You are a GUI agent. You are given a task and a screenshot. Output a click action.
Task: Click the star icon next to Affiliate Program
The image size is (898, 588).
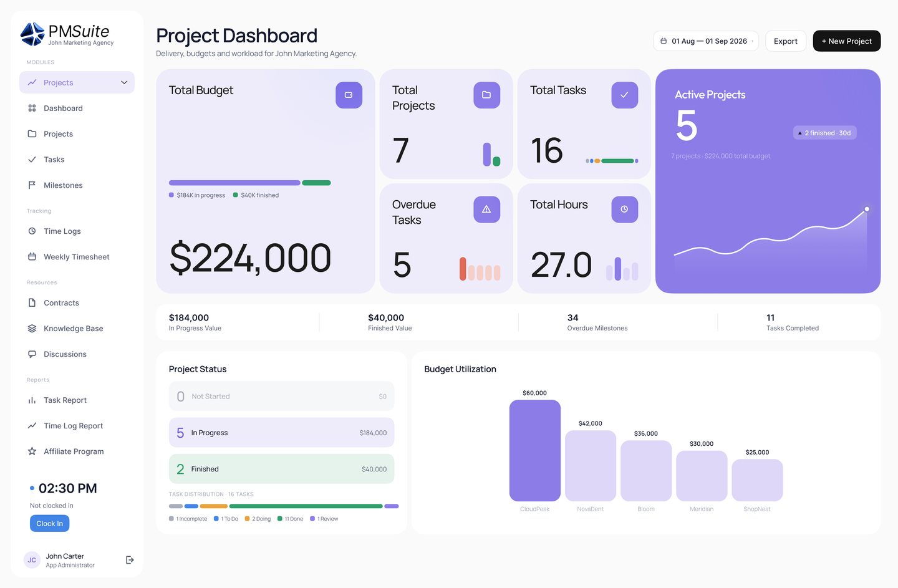[x=32, y=451]
